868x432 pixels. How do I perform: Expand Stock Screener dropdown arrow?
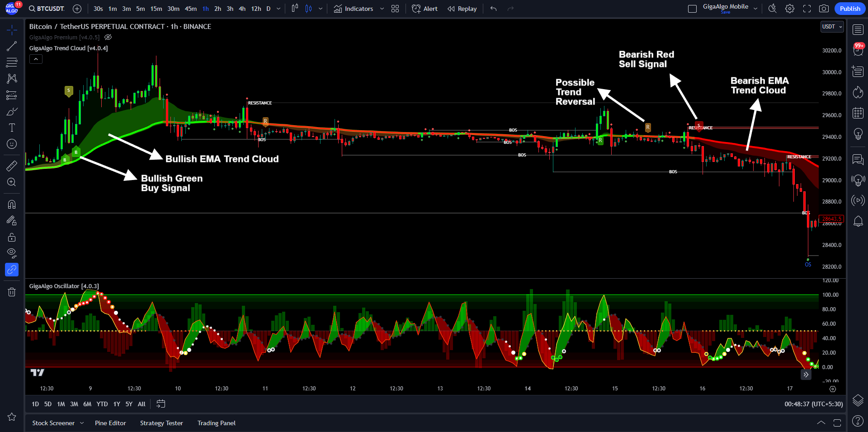(x=82, y=423)
